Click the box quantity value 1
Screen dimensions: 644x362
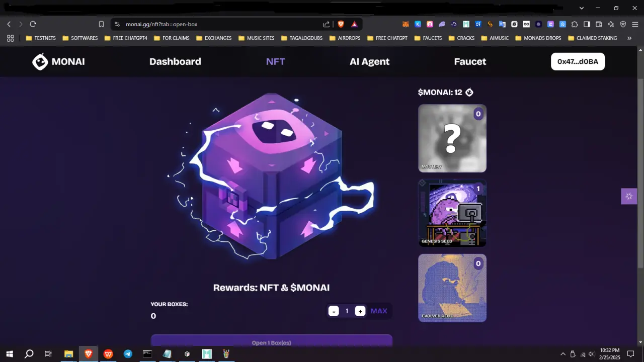(x=347, y=311)
